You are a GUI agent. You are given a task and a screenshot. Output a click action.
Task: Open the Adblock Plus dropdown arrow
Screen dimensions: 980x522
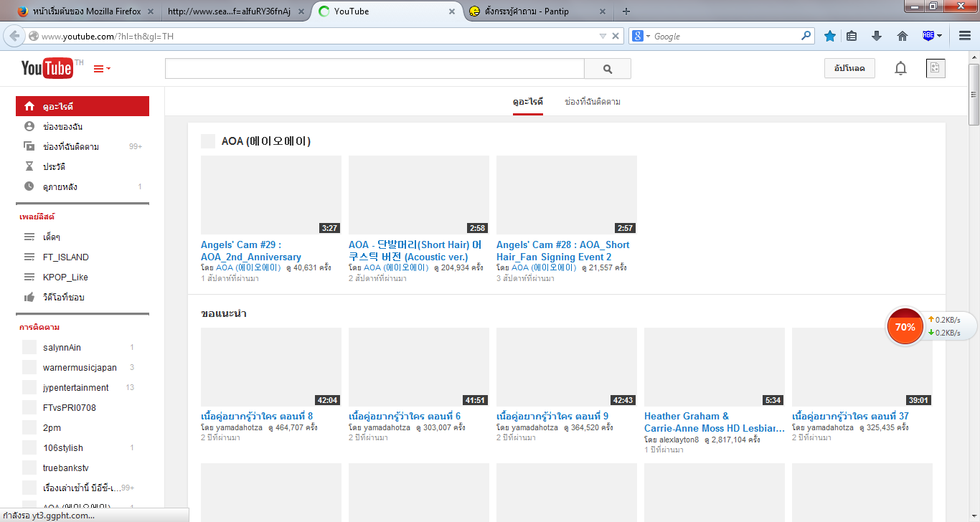coord(940,36)
